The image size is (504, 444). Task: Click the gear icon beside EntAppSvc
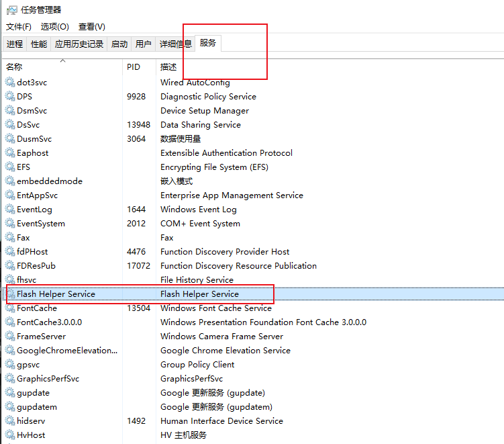(x=10, y=195)
